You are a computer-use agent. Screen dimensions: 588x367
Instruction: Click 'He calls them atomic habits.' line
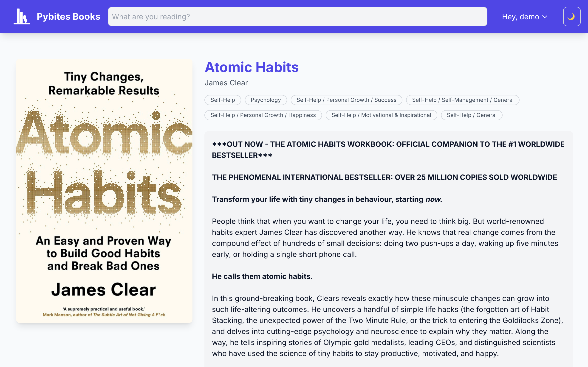click(x=262, y=276)
